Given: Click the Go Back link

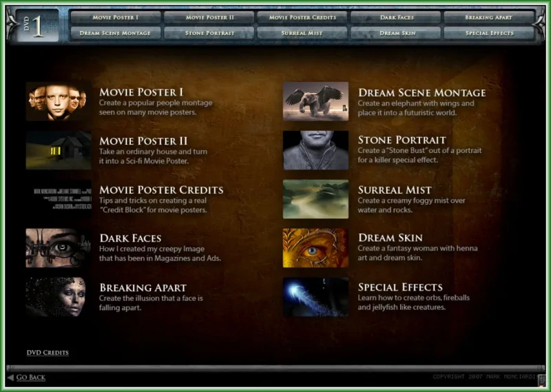Looking at the screenshot, I should point(30,378).
